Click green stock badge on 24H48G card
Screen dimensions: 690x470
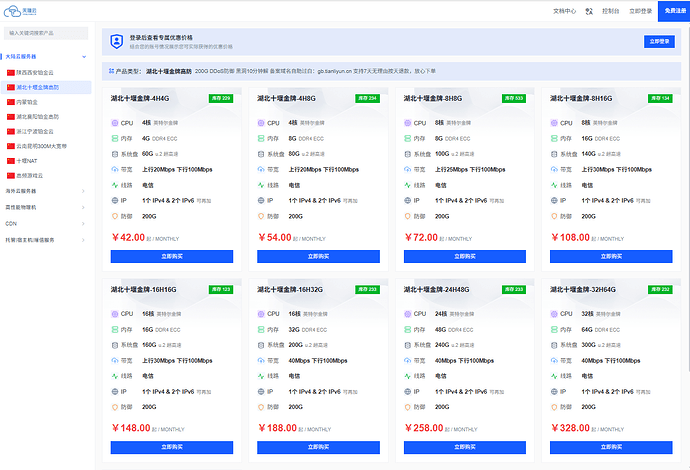[x=514, y=290]
